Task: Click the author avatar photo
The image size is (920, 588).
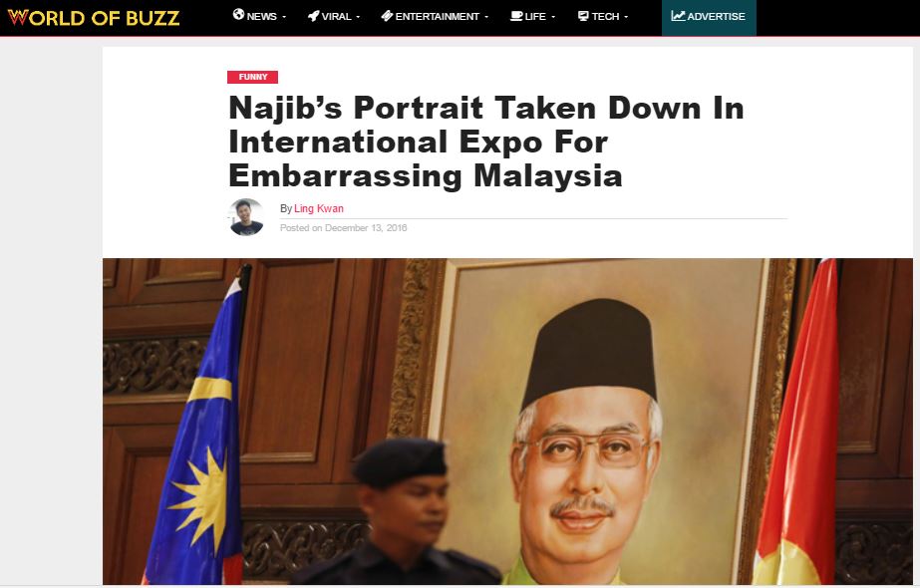Action: coord(246,217)
